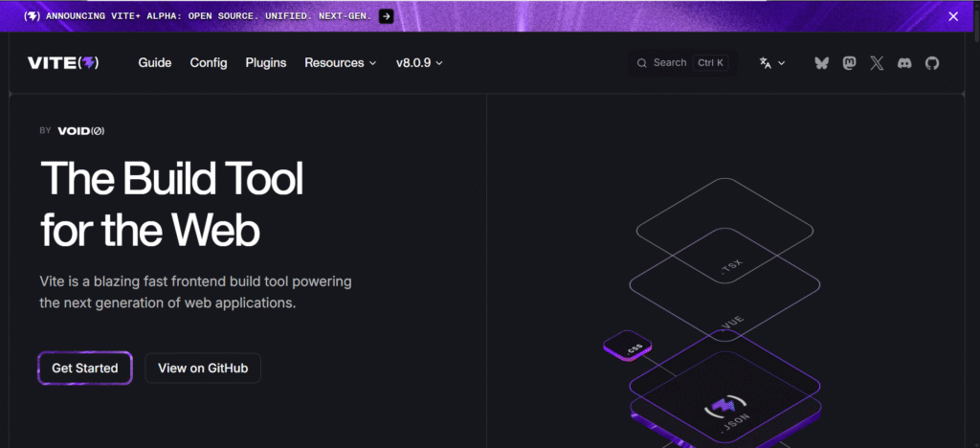
Task: Expand the Resources dropdown menu
Action: point(341,63)
